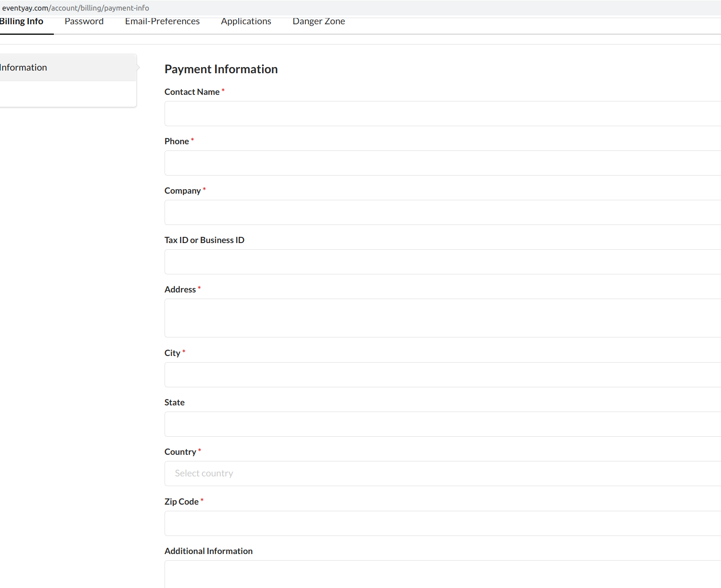Open the Select country dropdown

click(443, 473)
